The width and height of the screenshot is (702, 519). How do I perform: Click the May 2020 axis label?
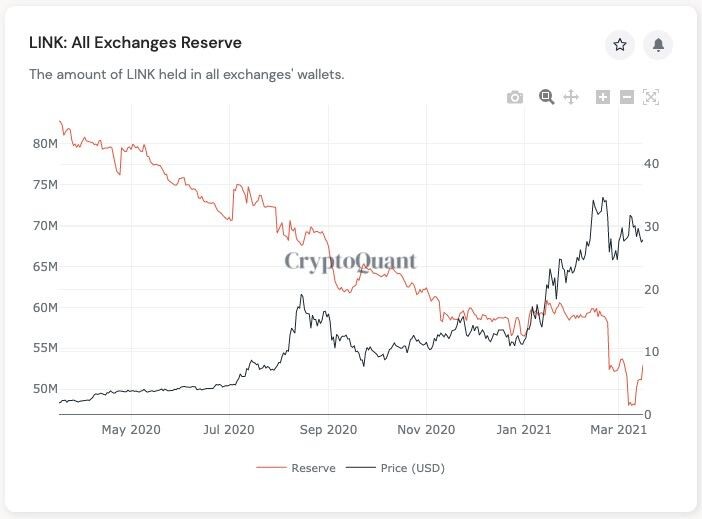point(131,430)
